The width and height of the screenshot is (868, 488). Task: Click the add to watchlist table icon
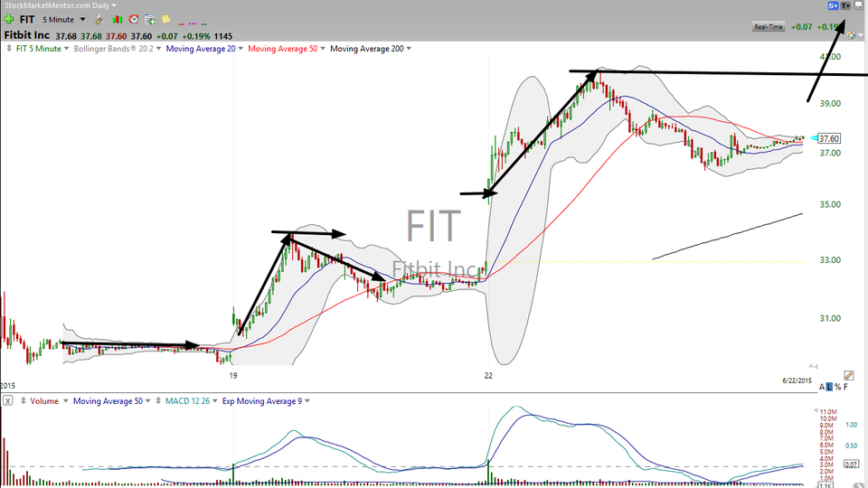pos(149,19)
